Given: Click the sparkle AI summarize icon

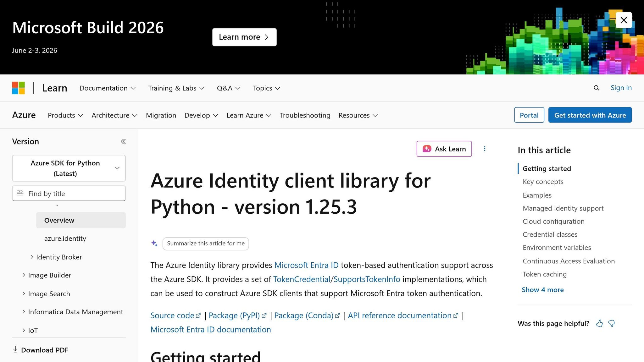Looking at the screenshot, I should [154, 244].
